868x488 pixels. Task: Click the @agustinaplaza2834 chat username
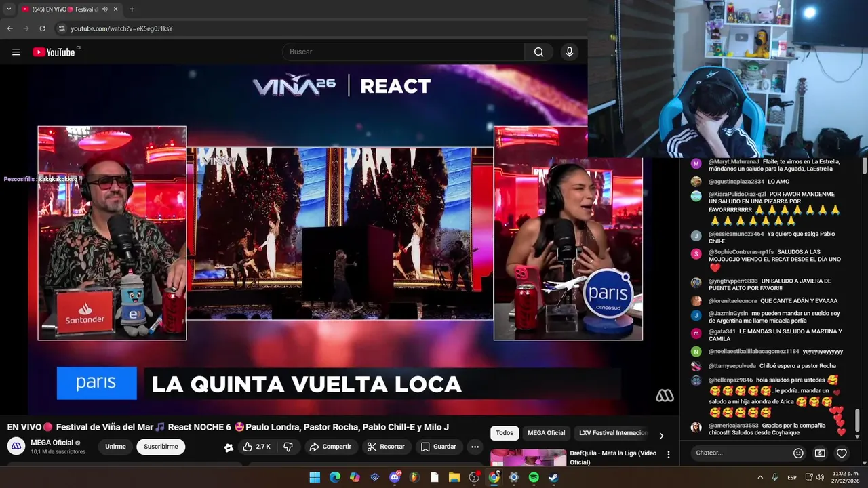(x=736, y=182)
